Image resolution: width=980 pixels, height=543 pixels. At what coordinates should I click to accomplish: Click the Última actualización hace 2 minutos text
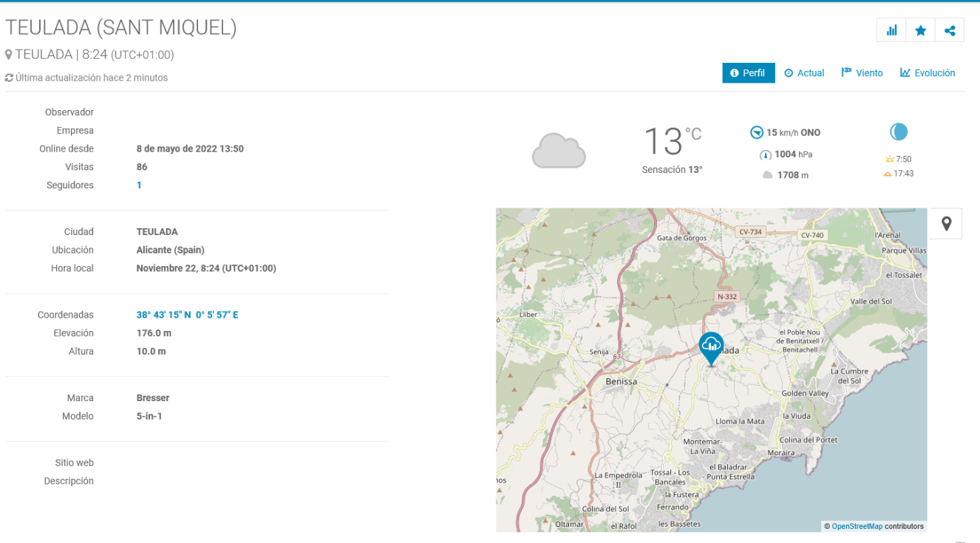click(92, 78)
